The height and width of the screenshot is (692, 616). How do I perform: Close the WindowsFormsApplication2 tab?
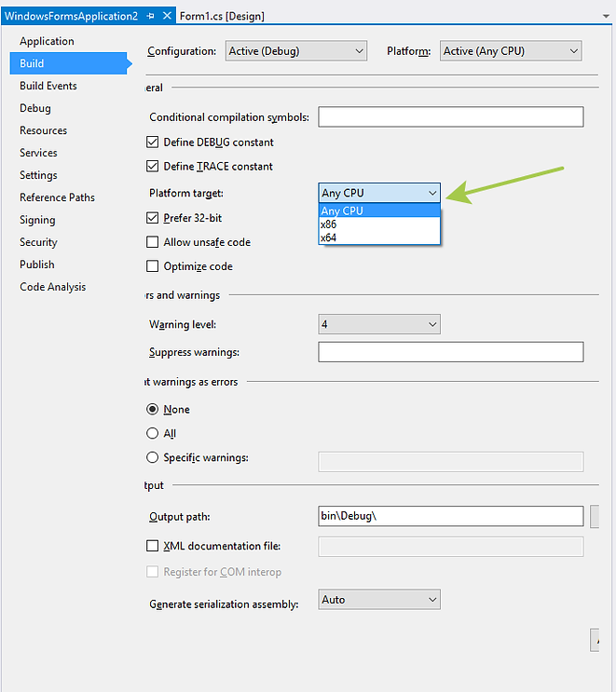(167, 16)
